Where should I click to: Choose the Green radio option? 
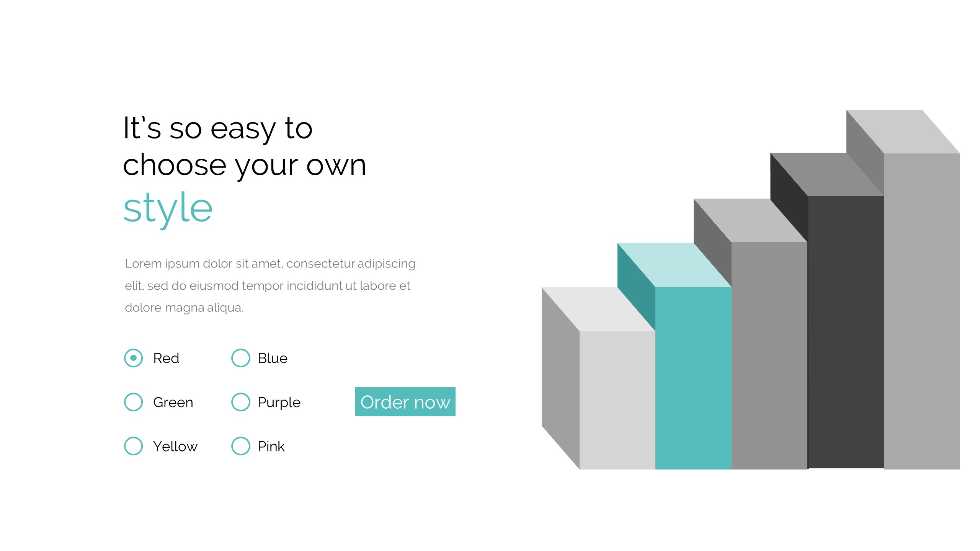(x=133, y=402)
